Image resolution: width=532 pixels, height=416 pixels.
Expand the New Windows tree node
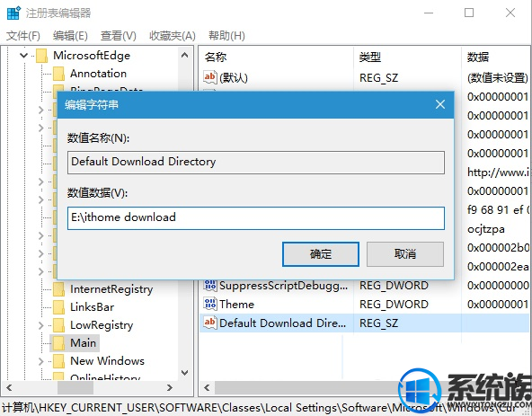point(41,361)
